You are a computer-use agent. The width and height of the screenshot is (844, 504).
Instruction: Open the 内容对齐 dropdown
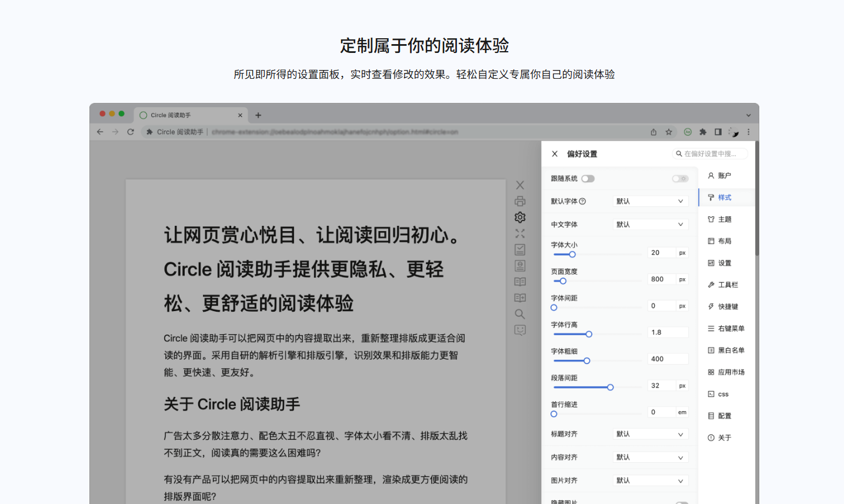point(650,457)
